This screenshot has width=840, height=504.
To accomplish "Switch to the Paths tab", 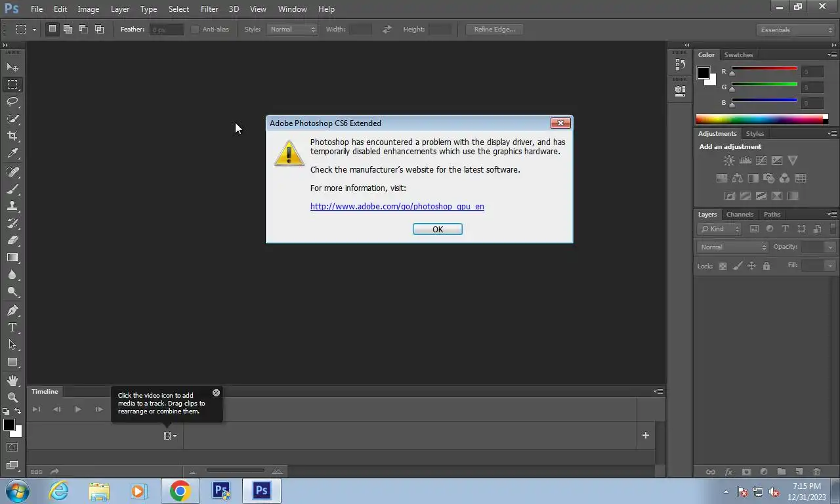I will click(772, 215).
